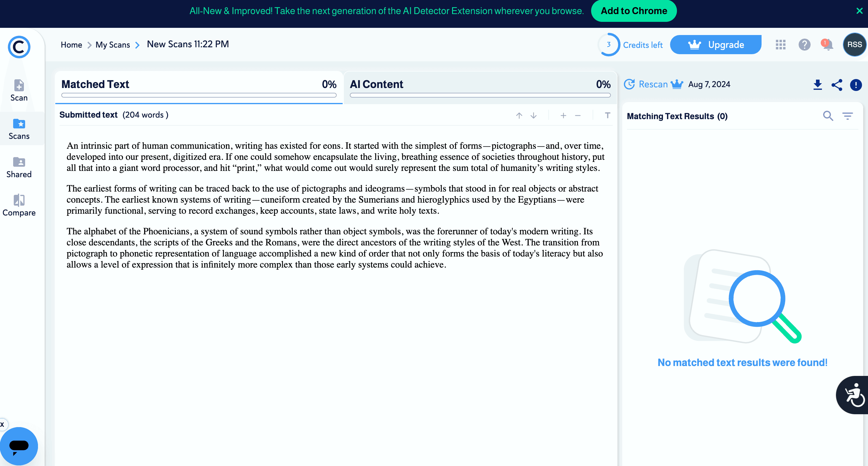Open the Shared folder in sidebar
This screenshot has height=466, width=868.
[x=19, y=167]
